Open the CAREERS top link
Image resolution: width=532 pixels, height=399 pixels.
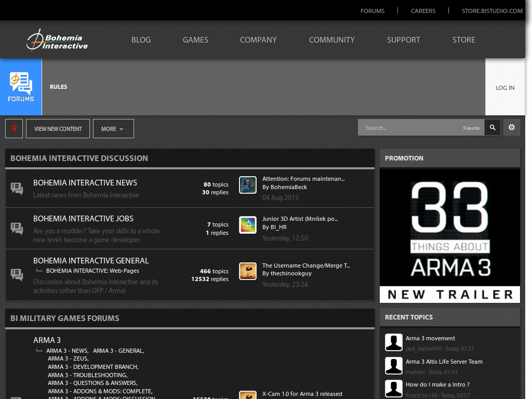(423, 11)
